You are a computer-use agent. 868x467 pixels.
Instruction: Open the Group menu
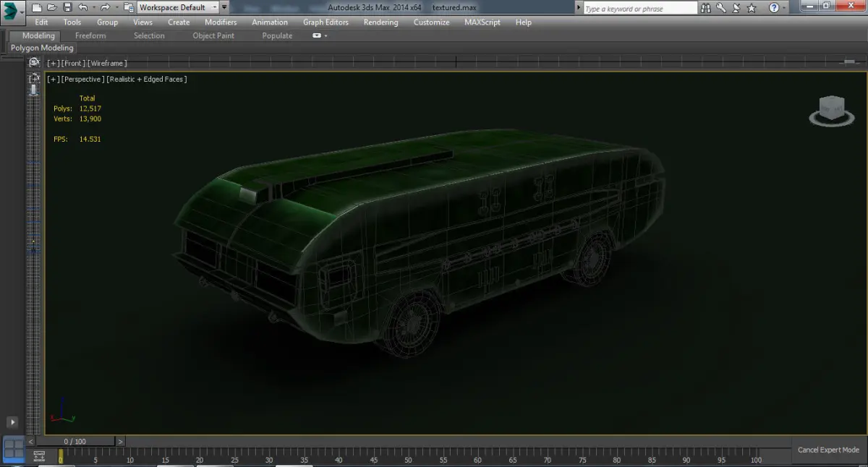tap(107, 22)
